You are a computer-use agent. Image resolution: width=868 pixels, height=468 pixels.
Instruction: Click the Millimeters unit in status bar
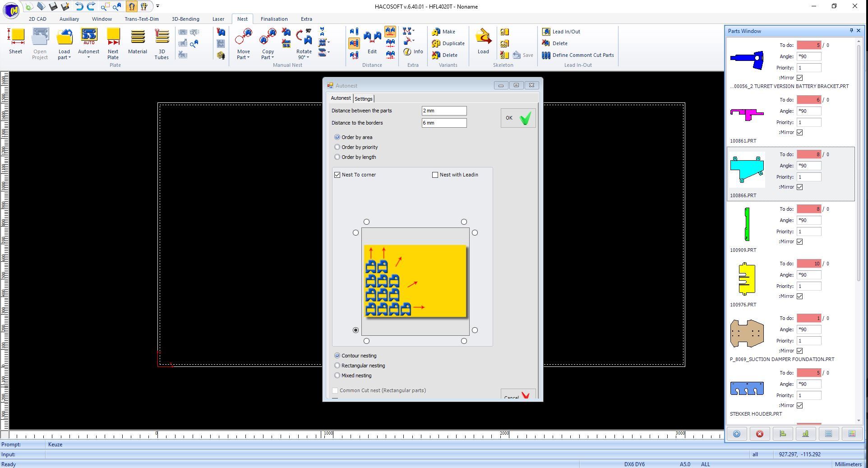click(x=848, y=464)
